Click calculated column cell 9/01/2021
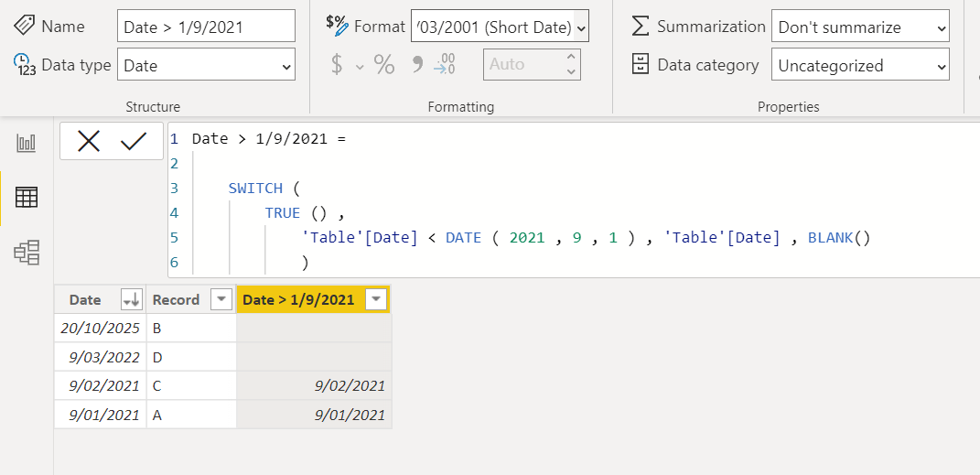Screen dimensions: 980x475 (x=315, y=415)
